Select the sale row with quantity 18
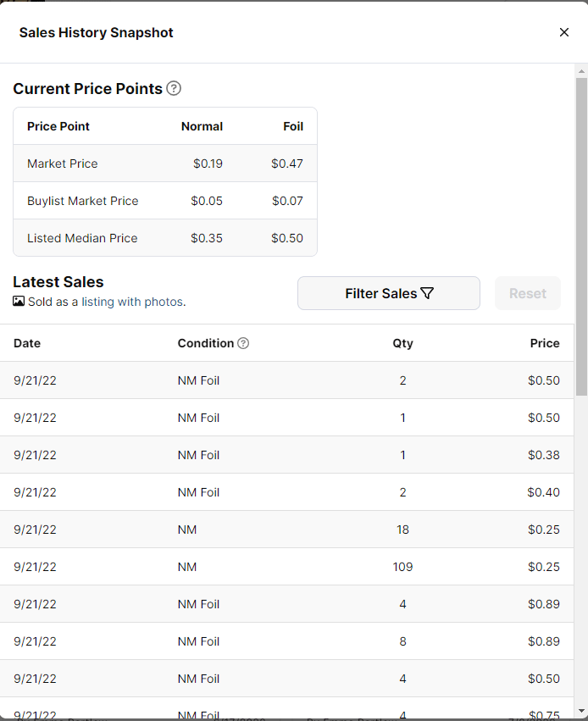 tap(286, 530)
